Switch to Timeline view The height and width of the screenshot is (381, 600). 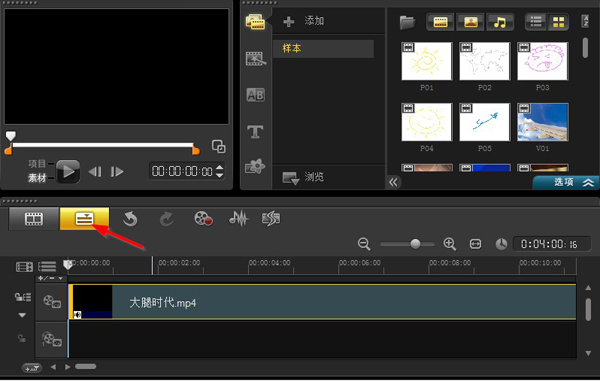(x=85, y=219)
